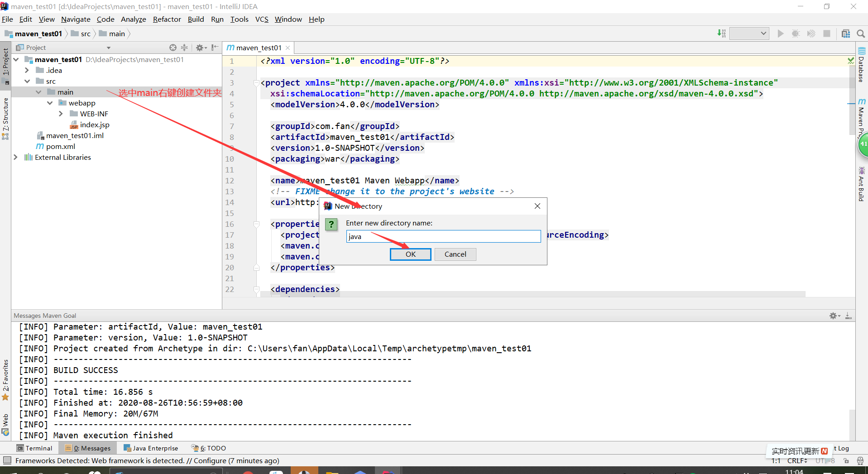Click the Messages panel hide/download icon
868x474 pixels.
tap(849, 316)
